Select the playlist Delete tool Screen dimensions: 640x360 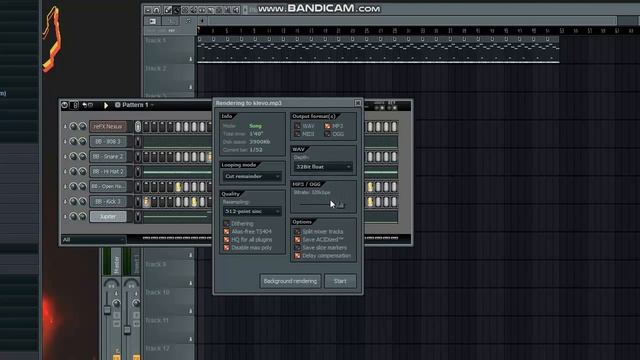point(185,10)
